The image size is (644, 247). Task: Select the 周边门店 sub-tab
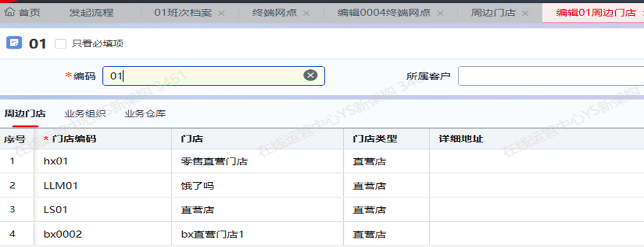[x=25, y=113]
